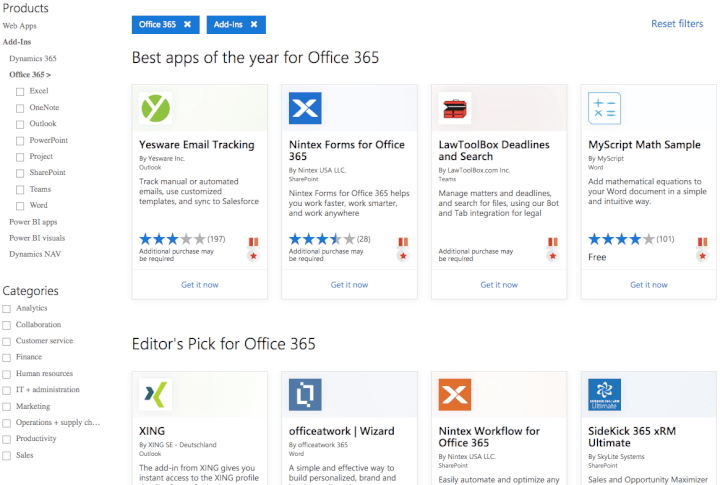720x485 pixels.
Task: Click the Yesware star rating
Action: [x=172, y=239]
